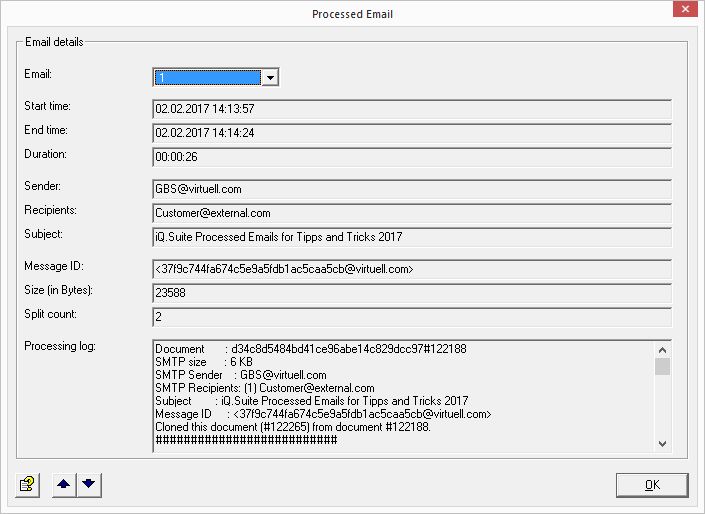The width and height of the screenshot is (705, 514).
Task: Select the Duration field
Action: point(410,157)
